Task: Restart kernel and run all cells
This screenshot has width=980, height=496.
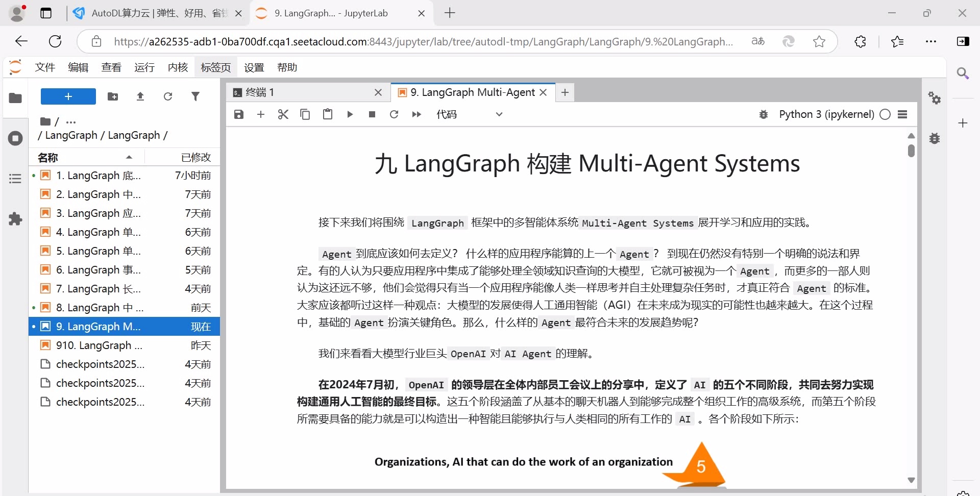Action: coord(416,114)
